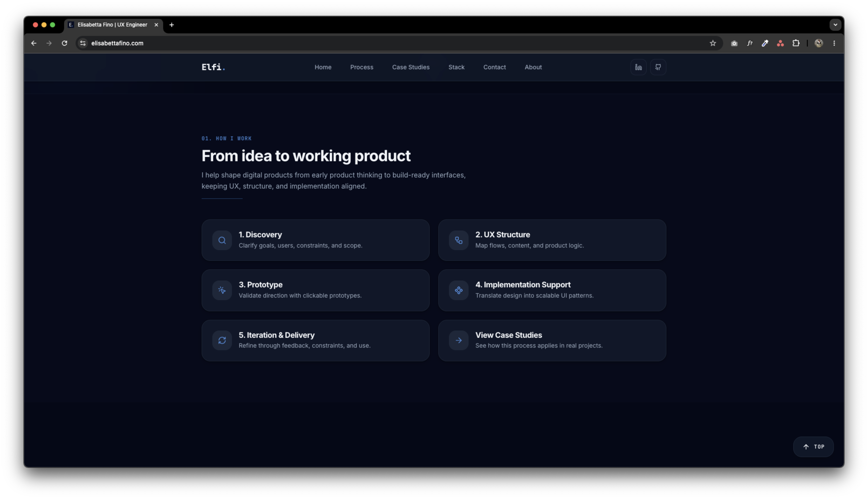Close the Elisabetta Fino tab

coord(156,25)
